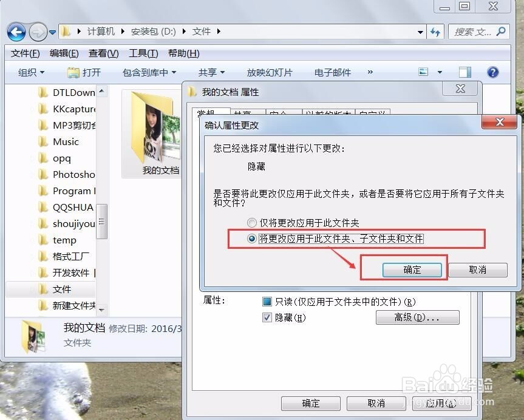This screenshot has height=420, width=524.
Task: Click 我的文档 icon in details pane
Action: pos(33,336)
